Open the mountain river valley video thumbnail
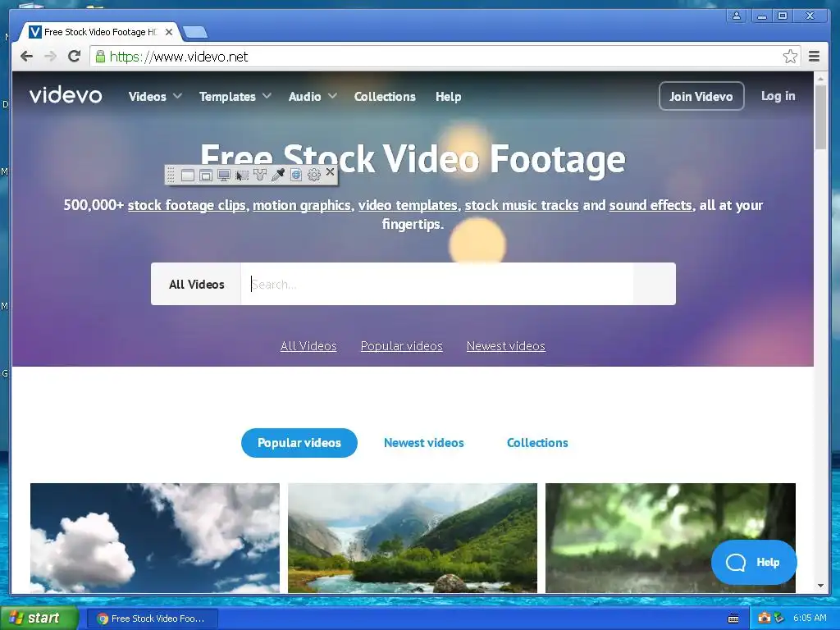 [x=413, y=538]
